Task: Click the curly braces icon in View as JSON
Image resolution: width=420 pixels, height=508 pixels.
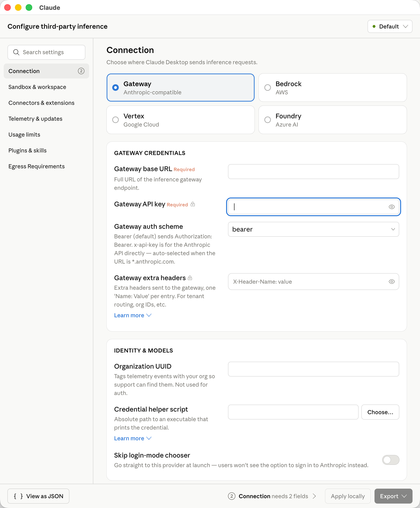Action: pyautogui.click(x=18, y=496)
